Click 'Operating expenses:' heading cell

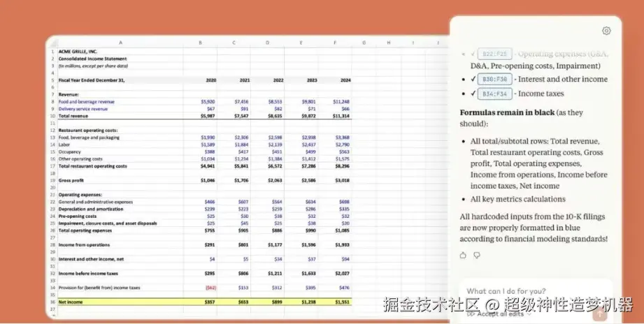pyautogui.click(x=80, y=195)
